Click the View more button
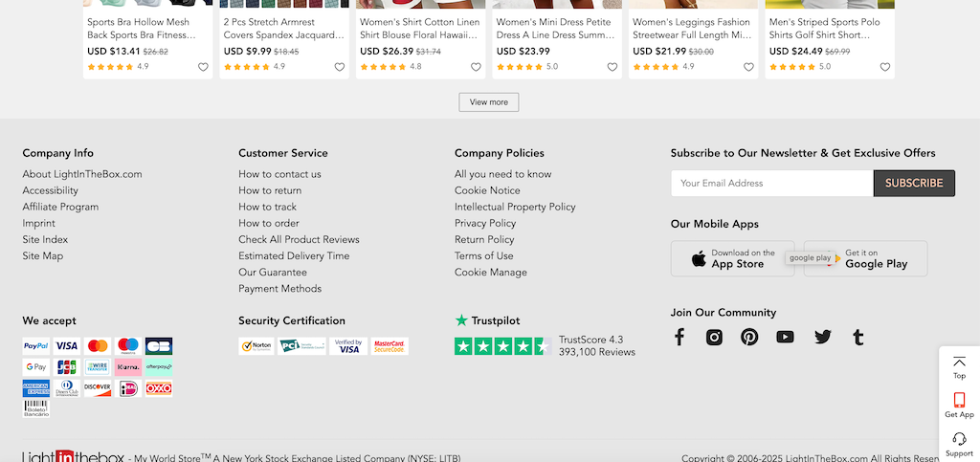The height and width of the screenshot is (462, 980). [489, 102]
